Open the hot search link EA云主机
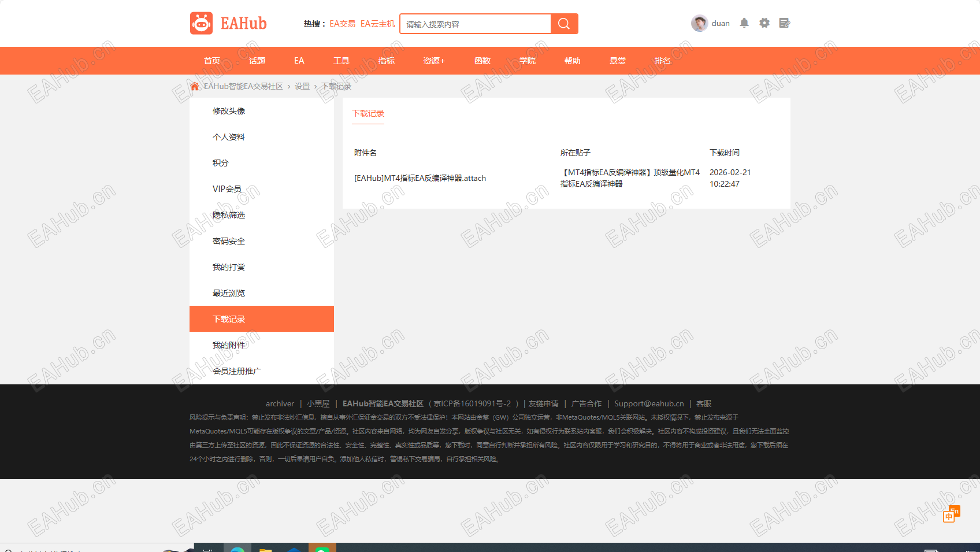Image resolution: width=980 pixels, height=552 pixels. tap(378, 24)
